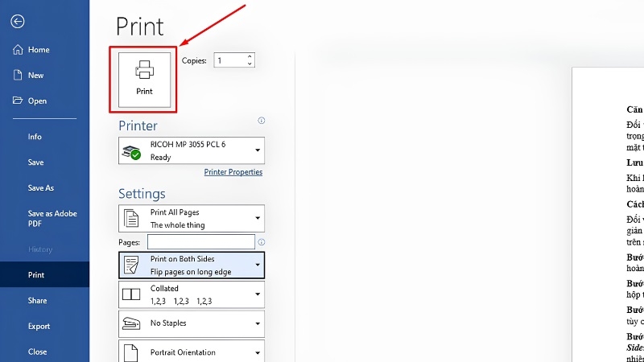Click the Home house icon

pyautogui.click(x=18, y=50)
